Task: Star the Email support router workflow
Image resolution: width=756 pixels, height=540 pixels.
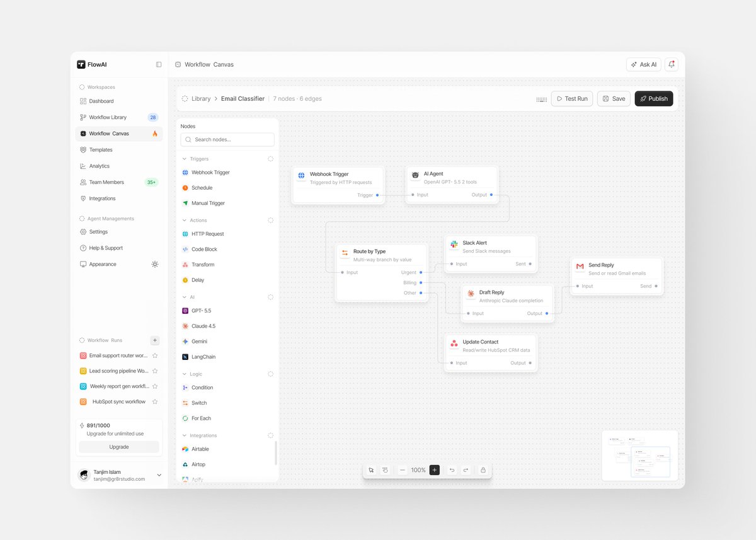Action: click(x=155, y=355)
